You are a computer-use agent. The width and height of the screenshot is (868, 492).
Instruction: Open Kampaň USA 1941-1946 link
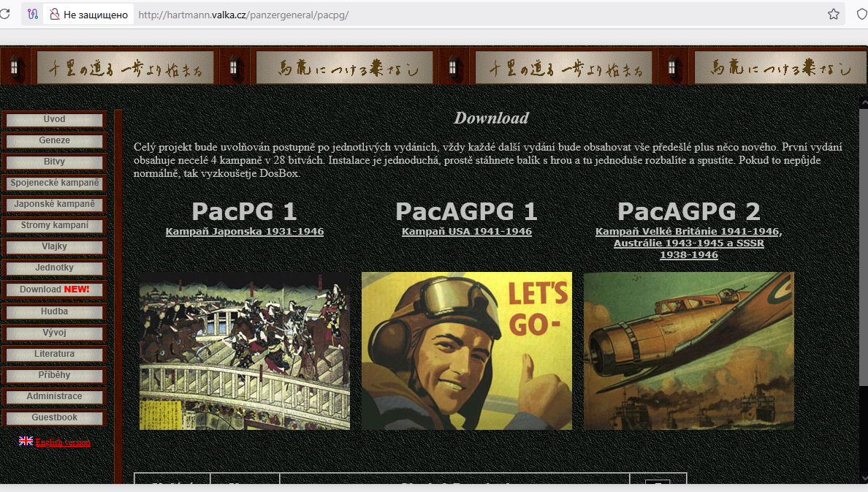tap(467, 232)
